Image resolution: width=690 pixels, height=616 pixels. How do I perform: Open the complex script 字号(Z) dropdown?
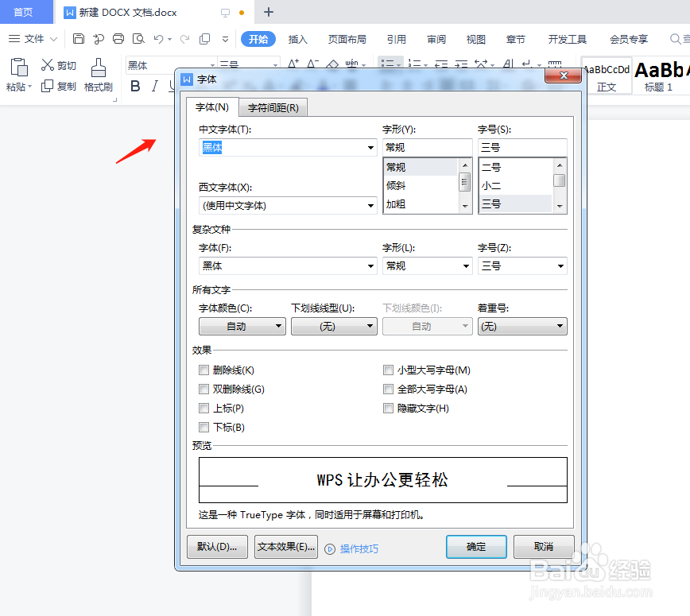point(560,265)
